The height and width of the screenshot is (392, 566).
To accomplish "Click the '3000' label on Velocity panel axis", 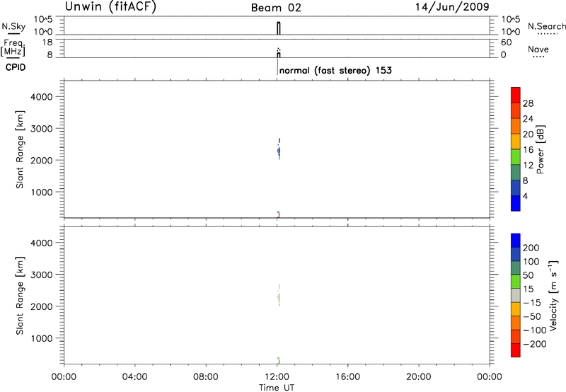I will click(x=42, y=275).
